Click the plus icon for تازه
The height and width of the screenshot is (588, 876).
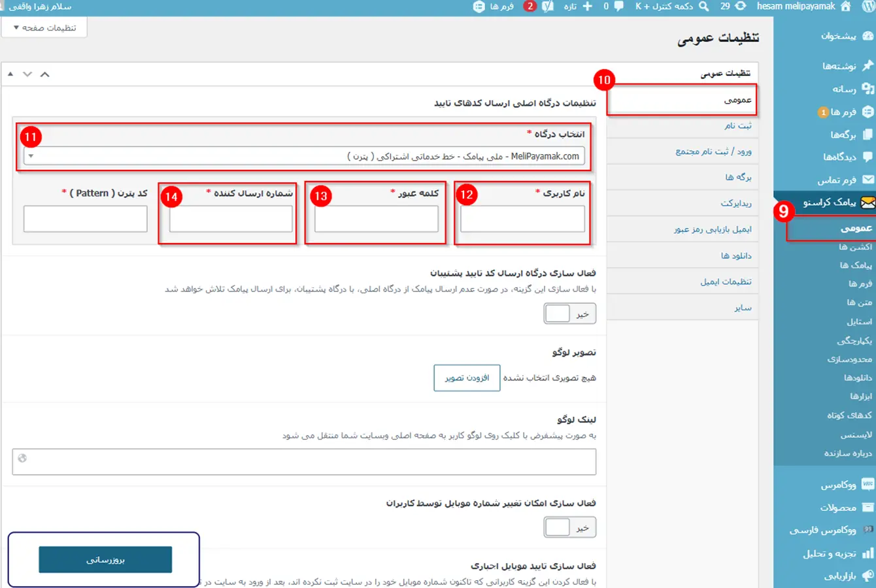[587, 7]
